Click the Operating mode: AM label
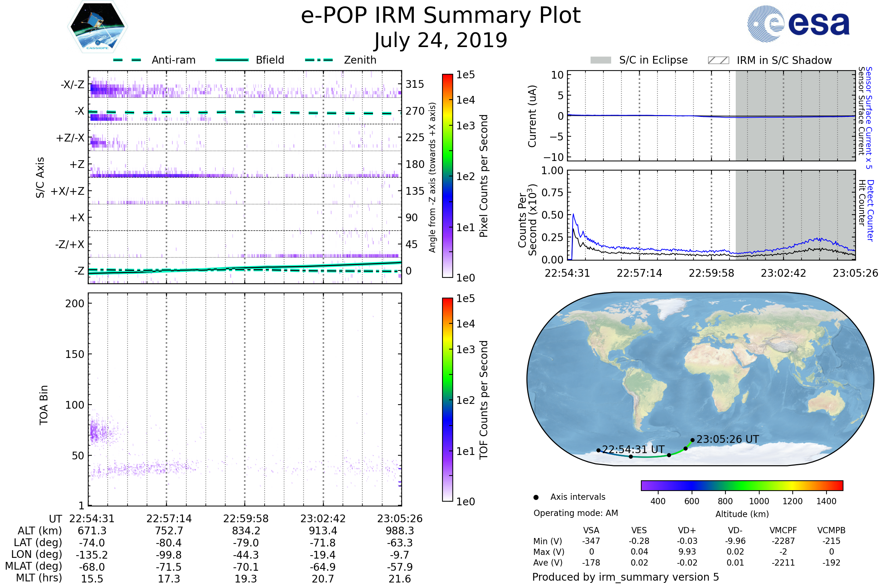 576,513
